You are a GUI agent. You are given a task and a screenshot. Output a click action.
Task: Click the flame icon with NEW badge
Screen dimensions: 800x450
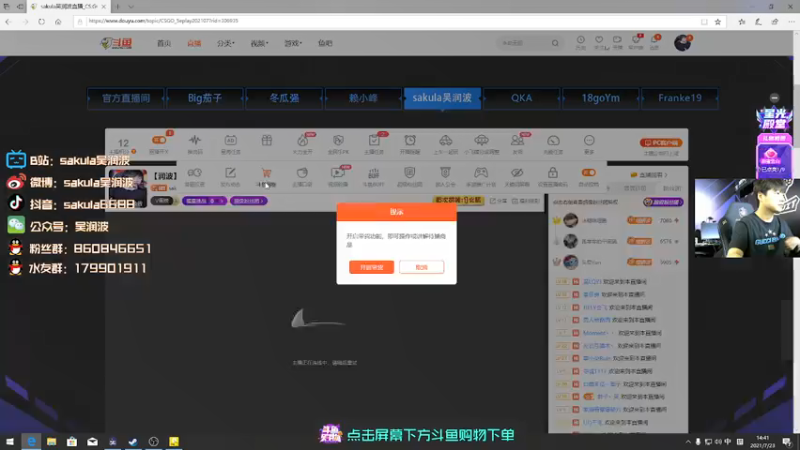tap(303, 140)
